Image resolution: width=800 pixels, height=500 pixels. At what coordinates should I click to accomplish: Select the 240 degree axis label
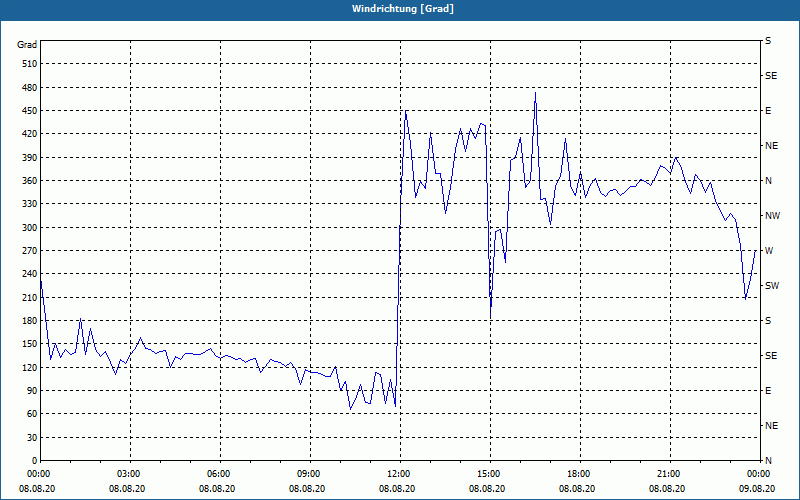coord(30,274)
